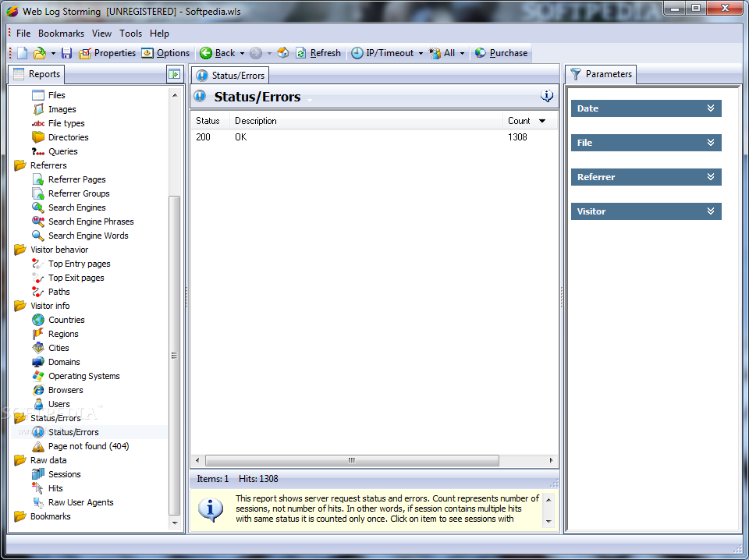Open the IP/Timeout dropdown arrow
This screenshot has width=749, height=560.
click(421, 54)
